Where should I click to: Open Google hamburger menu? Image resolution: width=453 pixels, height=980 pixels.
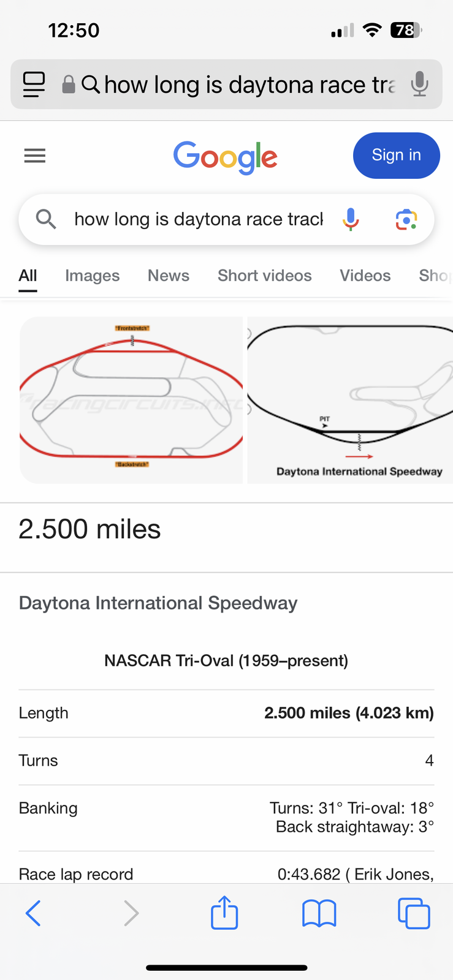point(35,156)
